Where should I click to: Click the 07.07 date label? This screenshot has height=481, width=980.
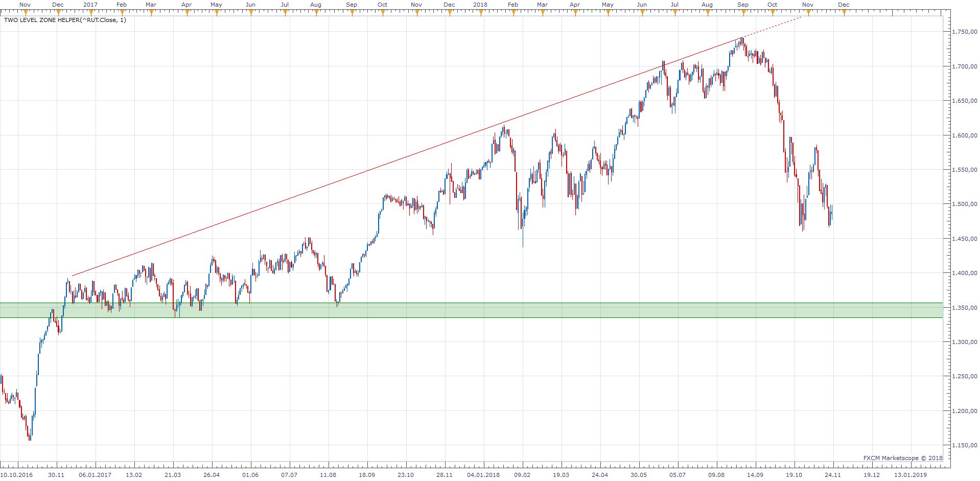click(289, 475)
